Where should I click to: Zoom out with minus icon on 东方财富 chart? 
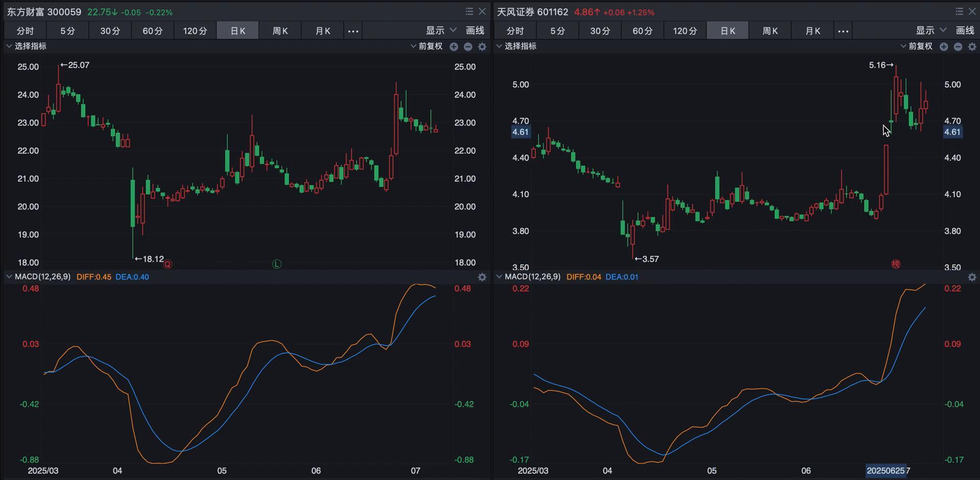point(468,46)
